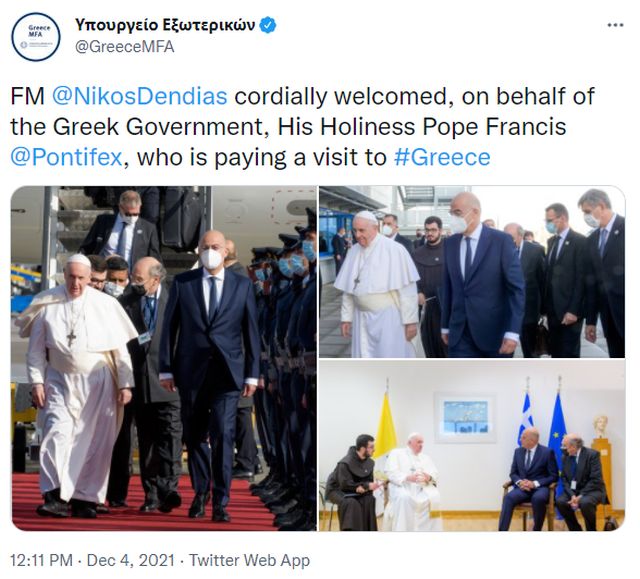Open the red carpet arrival photo
The width and height of the screenshot is (640, 579).
[x=164, y=358]
